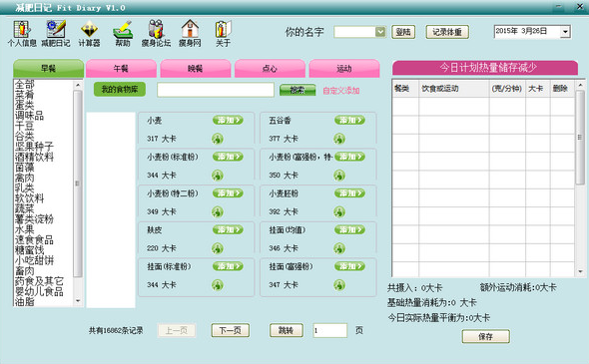Click green info icon for 挂面(富强粉) 347 大卡
Viewport: 589px width, 364px height.
coord(339,285)
